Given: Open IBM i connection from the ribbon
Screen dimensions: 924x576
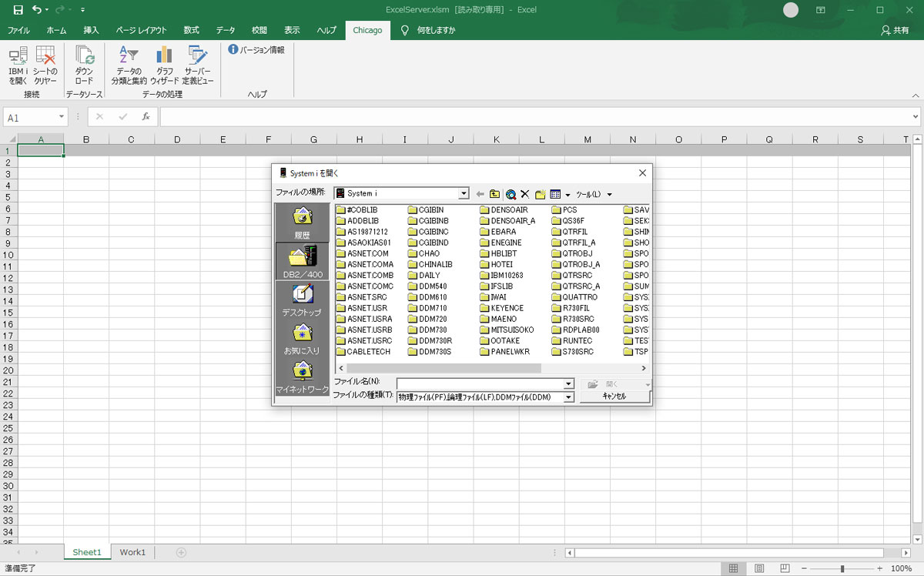Looking at the screenshot, I should (x=18, y=65).
